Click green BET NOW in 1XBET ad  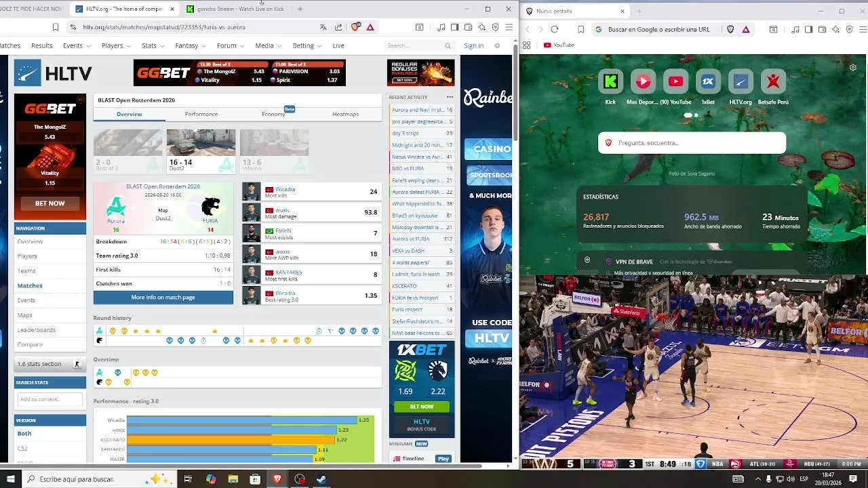(422, 407)
